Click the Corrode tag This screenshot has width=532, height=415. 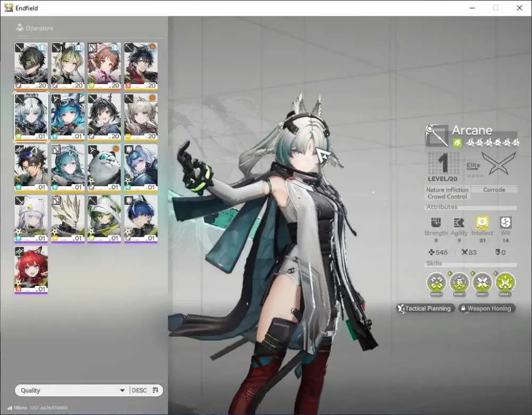point(494,190)
